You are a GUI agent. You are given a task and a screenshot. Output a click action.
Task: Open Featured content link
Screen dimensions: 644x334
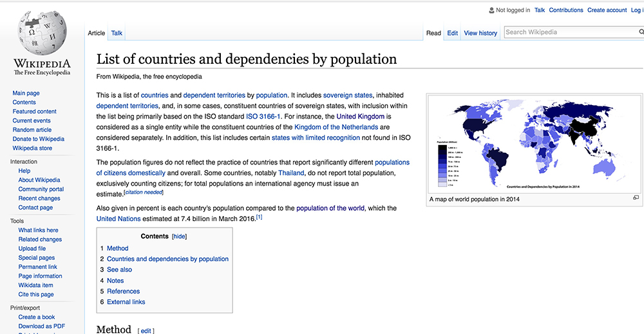click(34, 112)
